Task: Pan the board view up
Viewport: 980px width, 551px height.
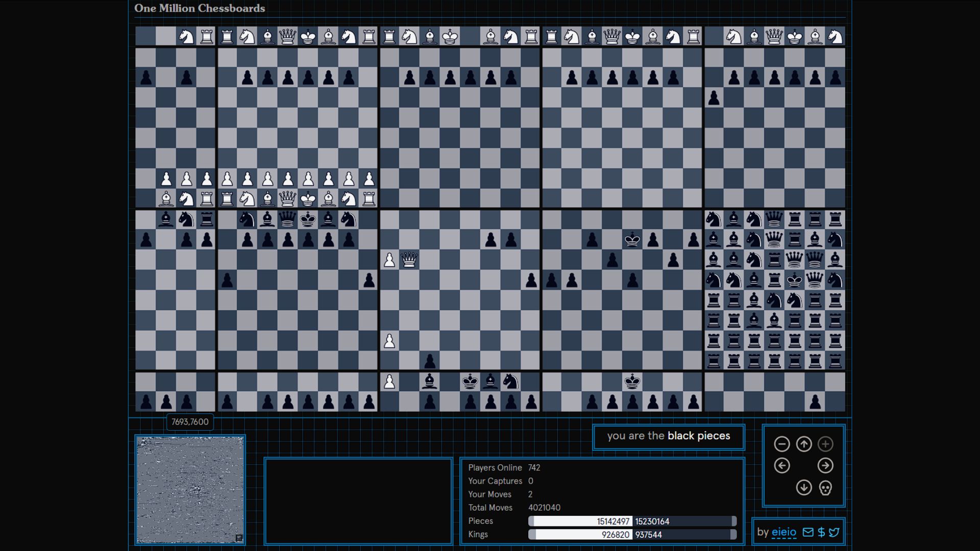Action: (x=804, y=444)
